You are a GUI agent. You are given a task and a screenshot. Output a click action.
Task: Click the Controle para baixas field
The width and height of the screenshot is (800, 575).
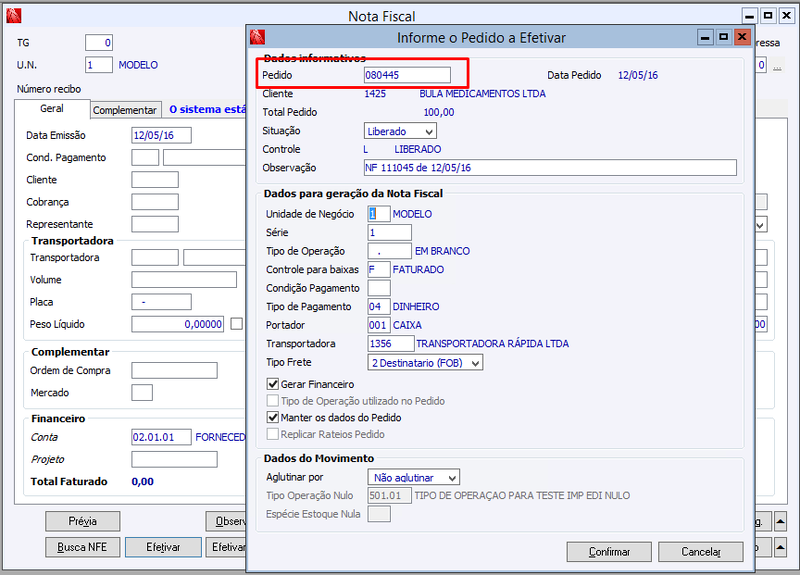point(379,269)
